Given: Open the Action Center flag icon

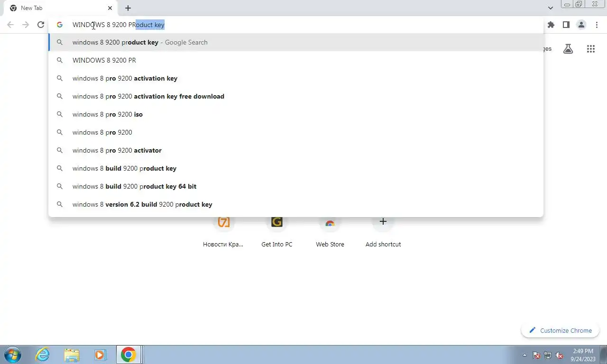Looking at the screenshot, I should 536,355.
